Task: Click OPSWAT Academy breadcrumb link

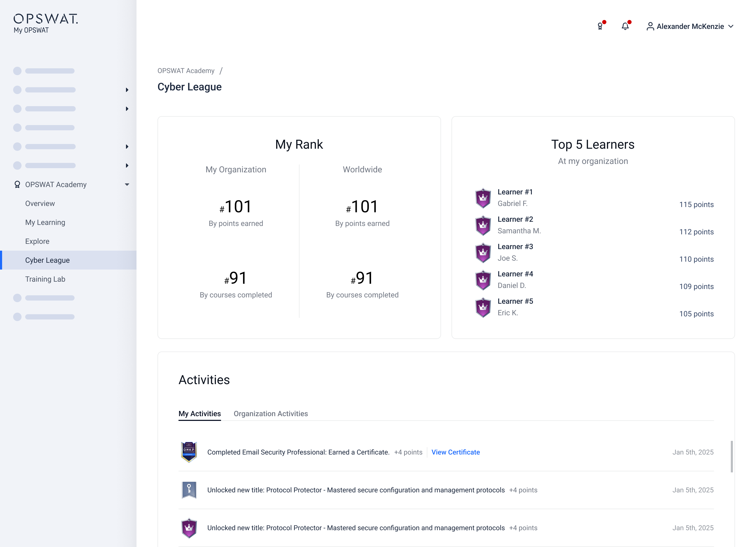Action: pos(186,71)
